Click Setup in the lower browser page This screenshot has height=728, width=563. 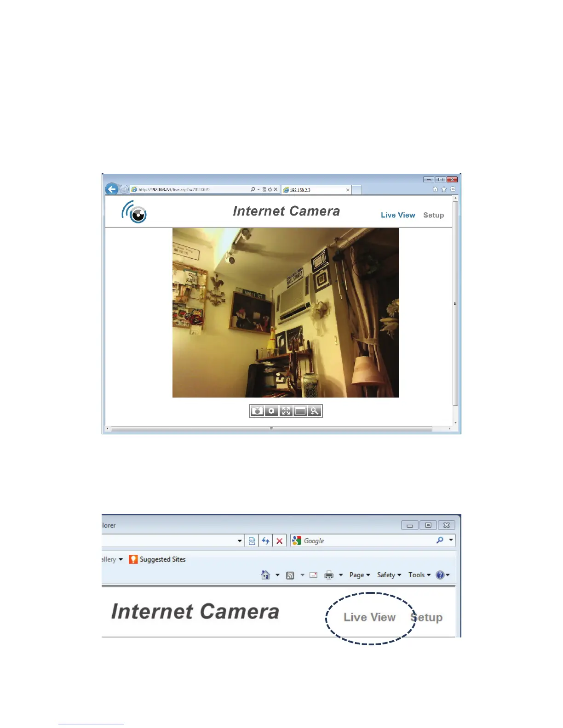(x=426, y=617)
